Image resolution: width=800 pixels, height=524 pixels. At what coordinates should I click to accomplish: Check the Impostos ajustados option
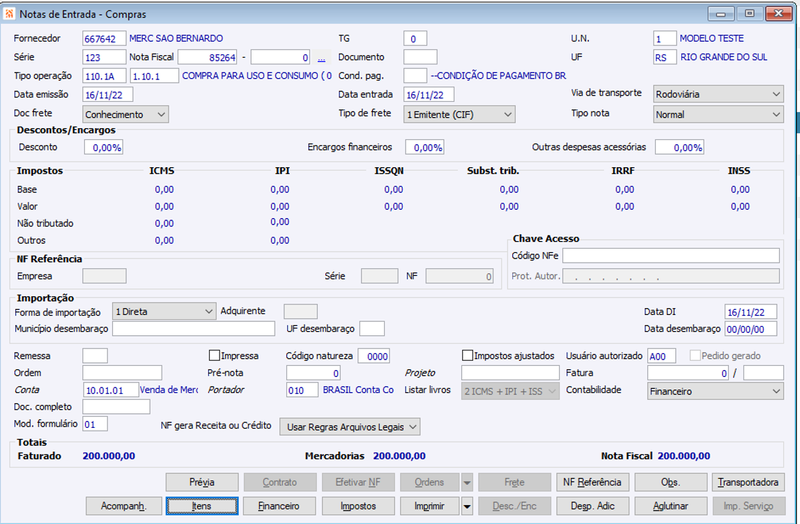pos(467,355)
